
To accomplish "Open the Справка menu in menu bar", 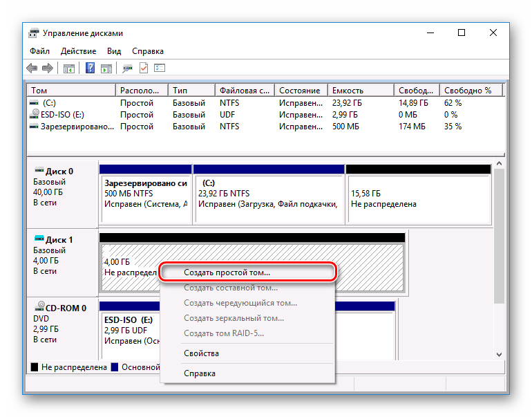I will point(148,51).
